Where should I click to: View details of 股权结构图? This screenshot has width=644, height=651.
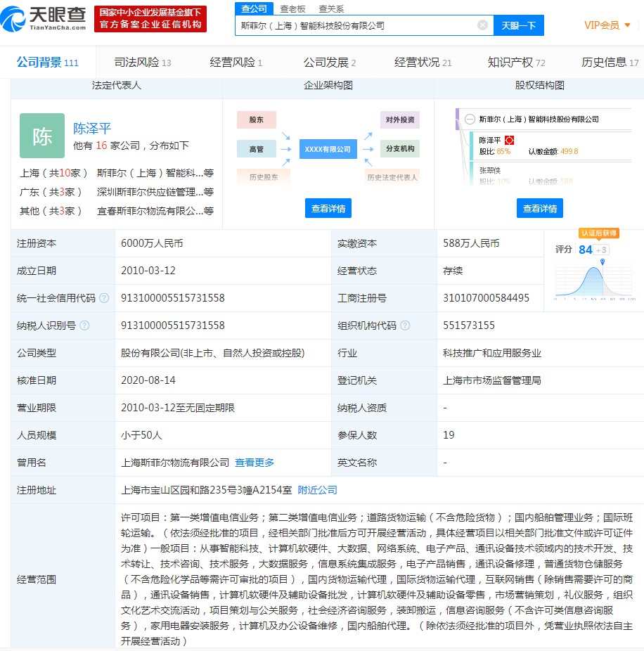540,208
